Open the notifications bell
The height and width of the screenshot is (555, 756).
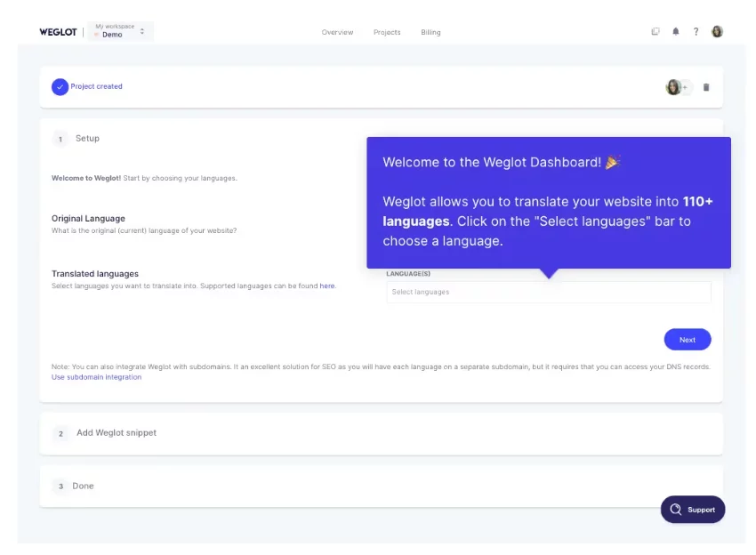point(676,32)
